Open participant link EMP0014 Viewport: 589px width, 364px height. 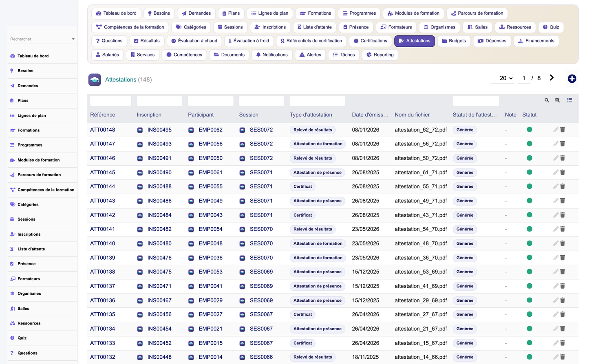211,357
